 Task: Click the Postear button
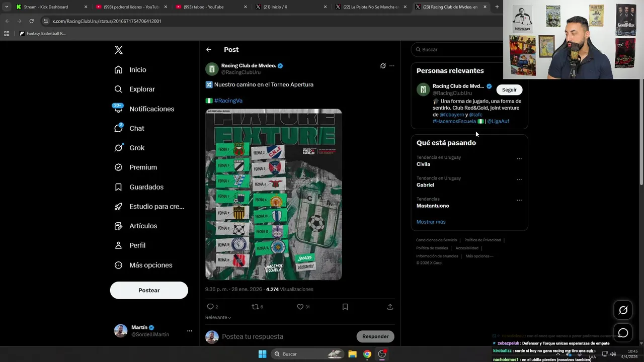149,290
